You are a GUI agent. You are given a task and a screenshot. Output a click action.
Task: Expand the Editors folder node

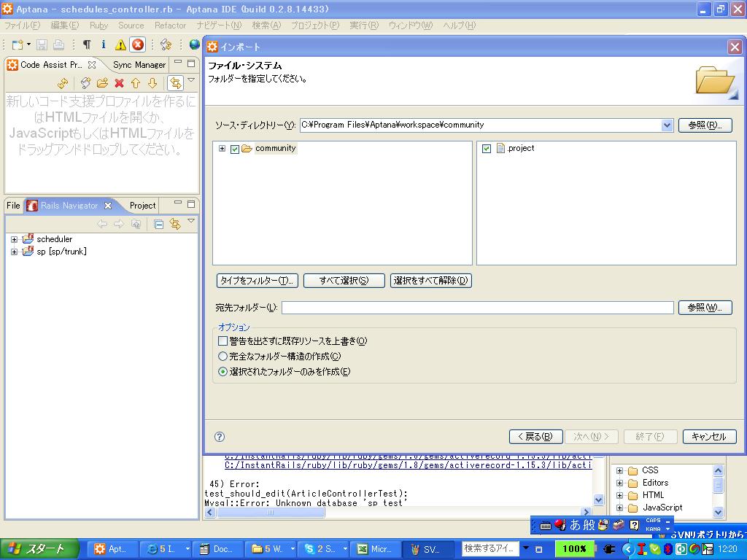click(x=620, y=483)
